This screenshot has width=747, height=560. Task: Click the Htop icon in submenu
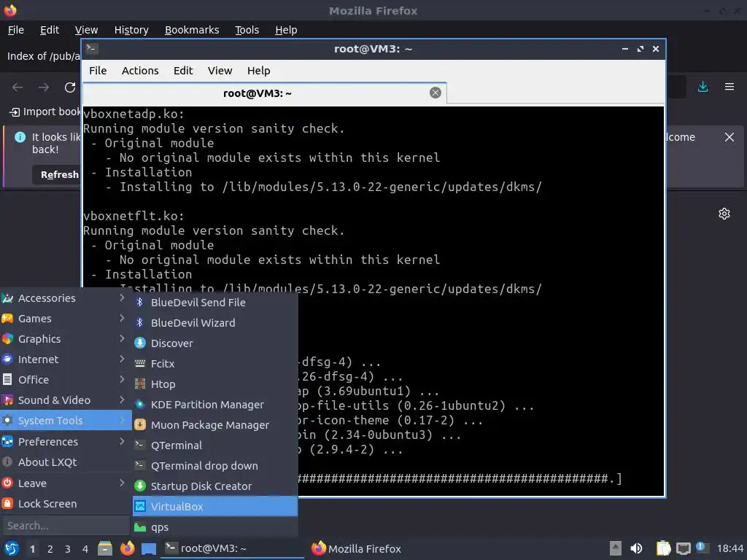(139, 384)
